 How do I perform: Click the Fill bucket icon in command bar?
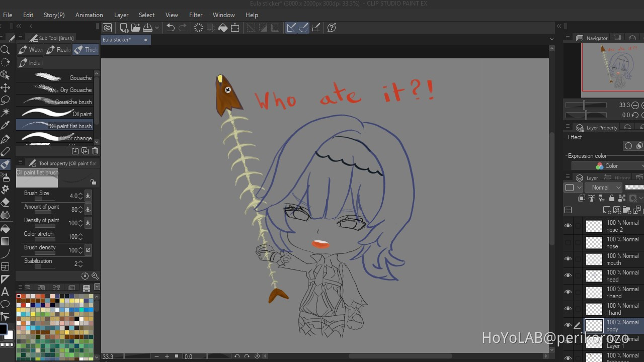click(223, 28)
